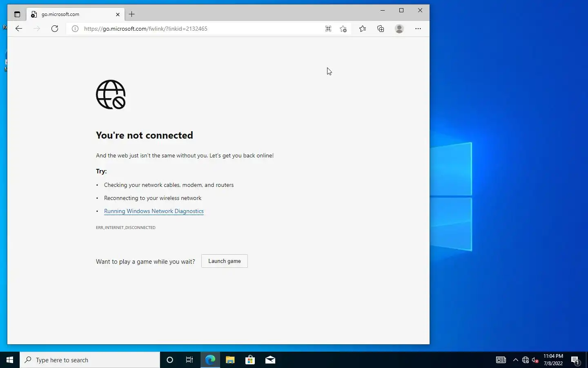
Task: Close the Edge window
Action: click(420, 10)
